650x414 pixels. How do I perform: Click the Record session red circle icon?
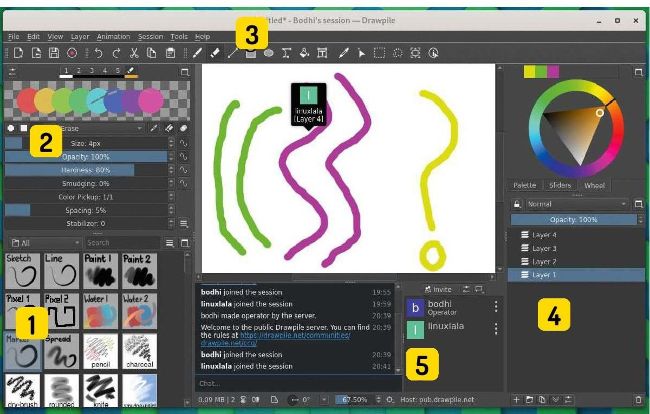(72, 52)
